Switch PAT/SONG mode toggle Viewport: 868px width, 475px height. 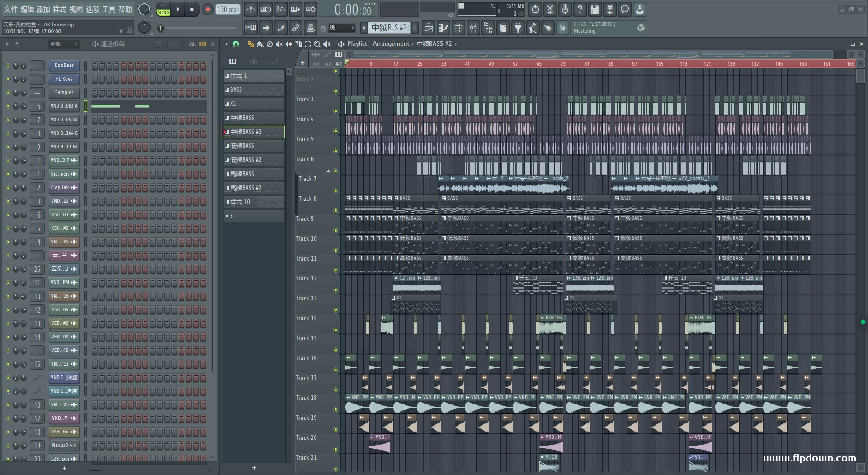point(164,9)
